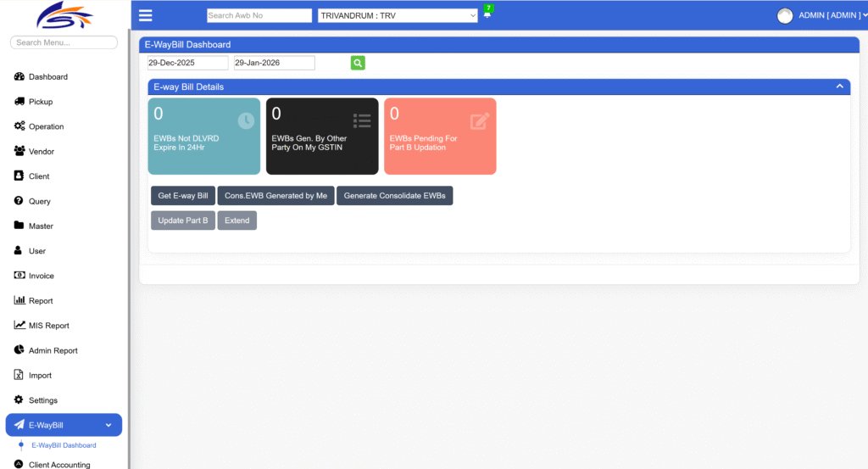Select the E-WayBill Dashboard submenu item

pyautogui.click(x=64, y=445)
